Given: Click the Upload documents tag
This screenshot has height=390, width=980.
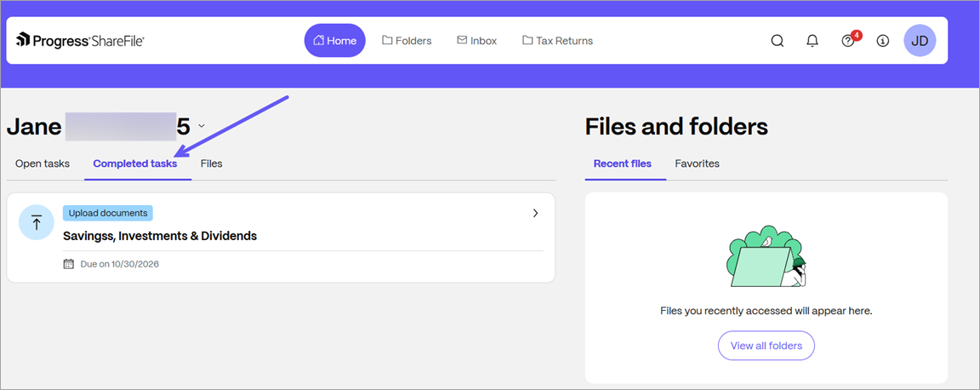Looking at the screenshot, I should point(107,213).
